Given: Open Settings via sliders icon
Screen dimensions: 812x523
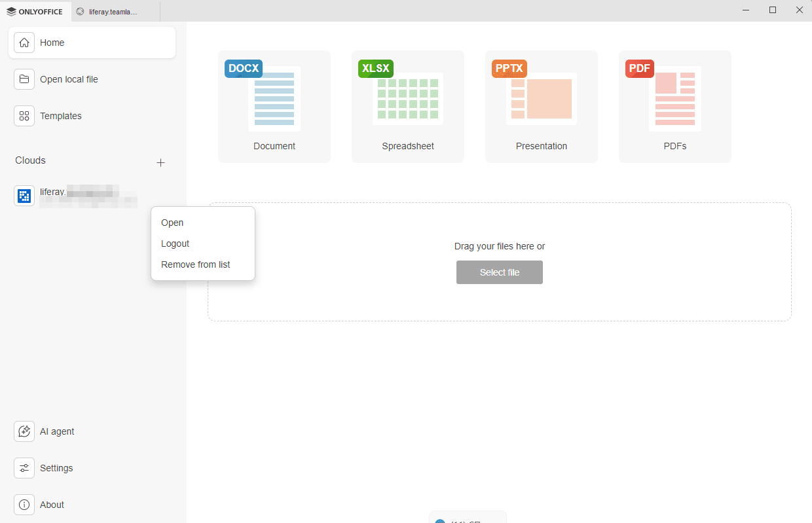Looking at the screenshot, I should point(24,468).
